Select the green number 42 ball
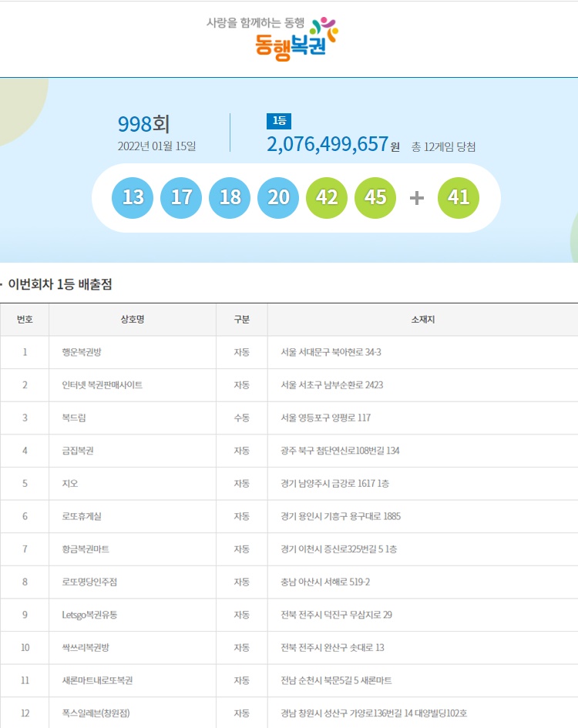Image resolution: width=578 pixels, height=728 pixels. pyautogui.click(x=327, y=197)
